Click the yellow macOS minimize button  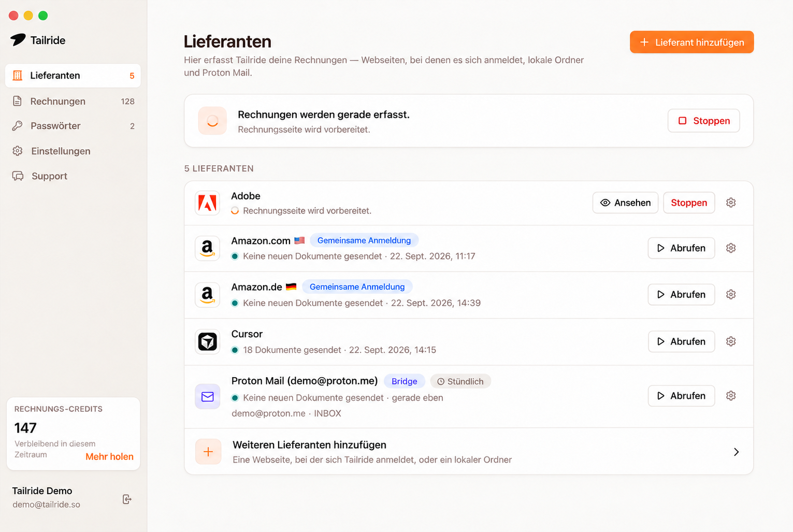(x=28, y=16)
